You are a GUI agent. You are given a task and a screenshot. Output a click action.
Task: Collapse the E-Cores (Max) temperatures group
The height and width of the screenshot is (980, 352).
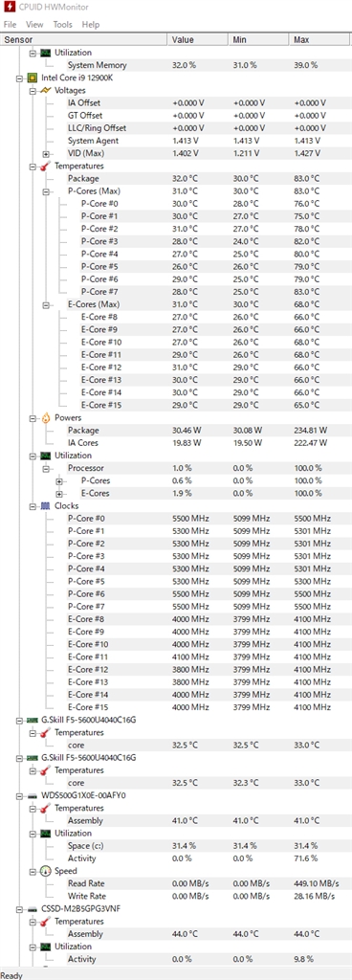tap(46, 304)
